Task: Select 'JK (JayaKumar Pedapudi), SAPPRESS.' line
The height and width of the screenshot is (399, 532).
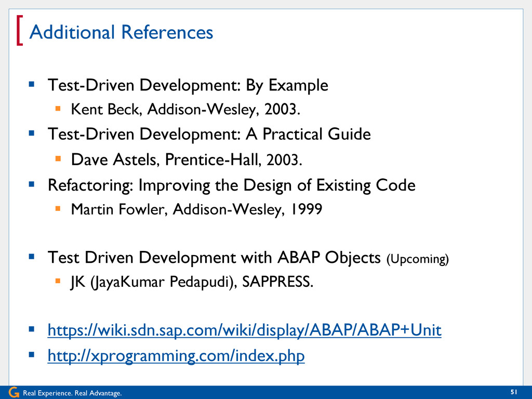Action: click(x=192, y=282)
